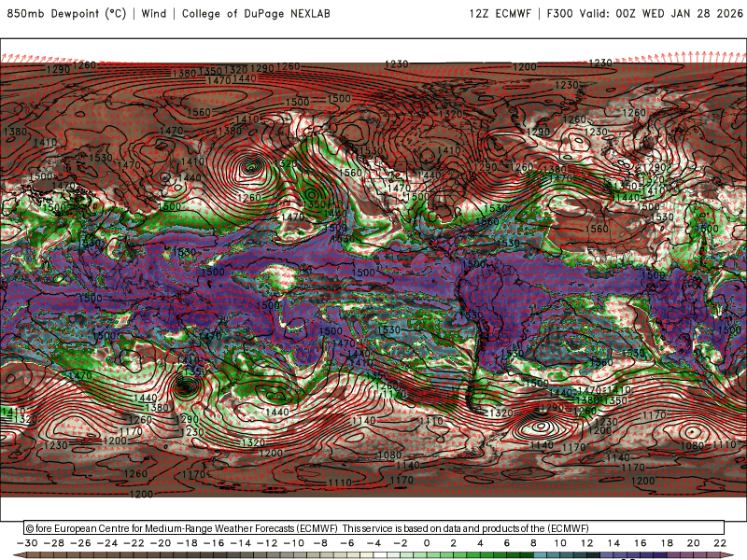The height and width of the screenshot is (560, 747).
Task: Click the 'Wind' label in the header
Action: pyautogui.click(x=154, y=13)
